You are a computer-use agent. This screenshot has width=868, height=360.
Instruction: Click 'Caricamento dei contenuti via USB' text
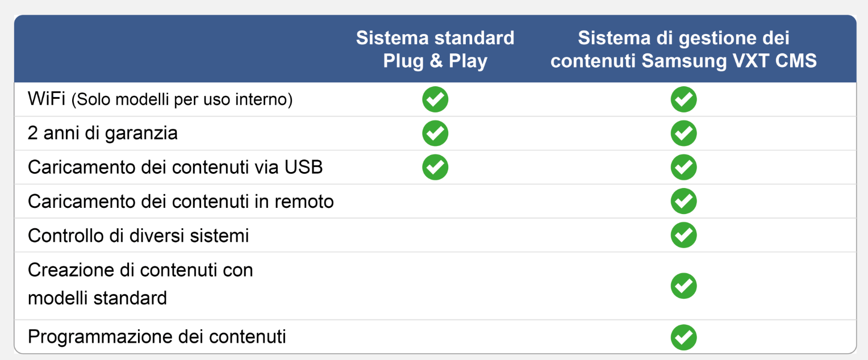click(x=175, y=168)
